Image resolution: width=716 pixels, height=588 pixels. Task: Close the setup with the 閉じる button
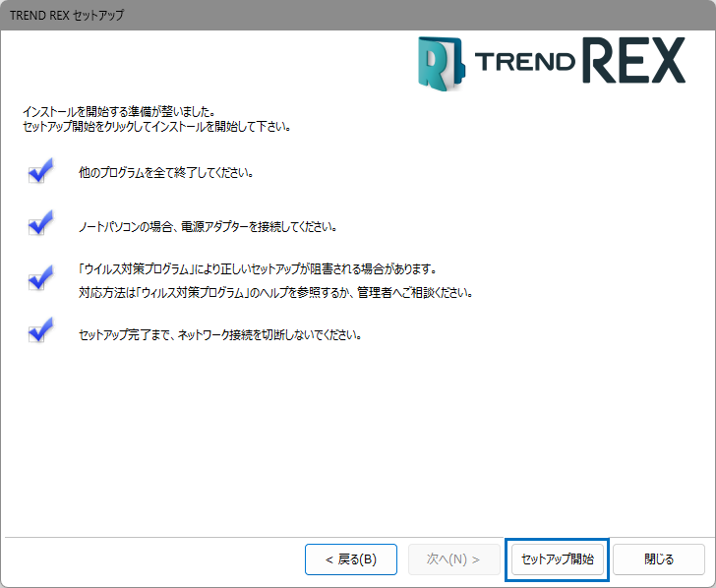click(x=659, y=559)
